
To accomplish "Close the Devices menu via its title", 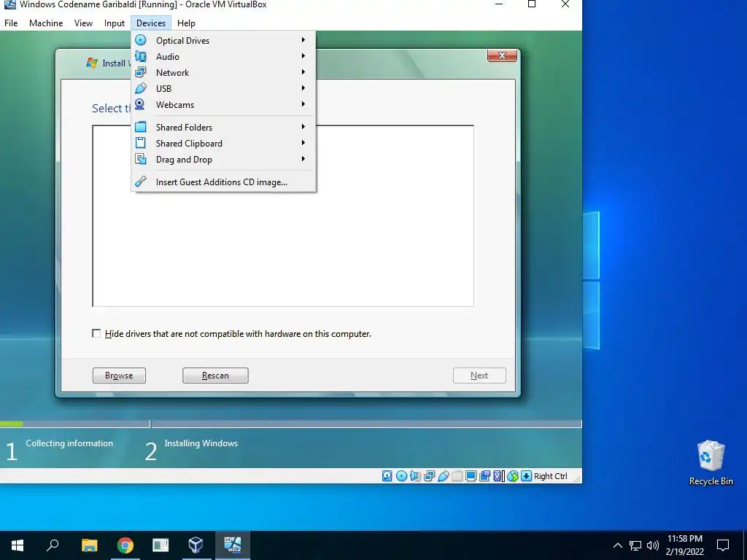I will pos(151,23).
